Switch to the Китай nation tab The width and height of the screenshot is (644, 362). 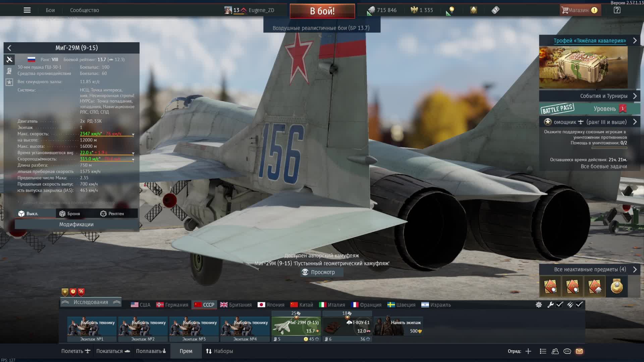[x=302, y=305]
